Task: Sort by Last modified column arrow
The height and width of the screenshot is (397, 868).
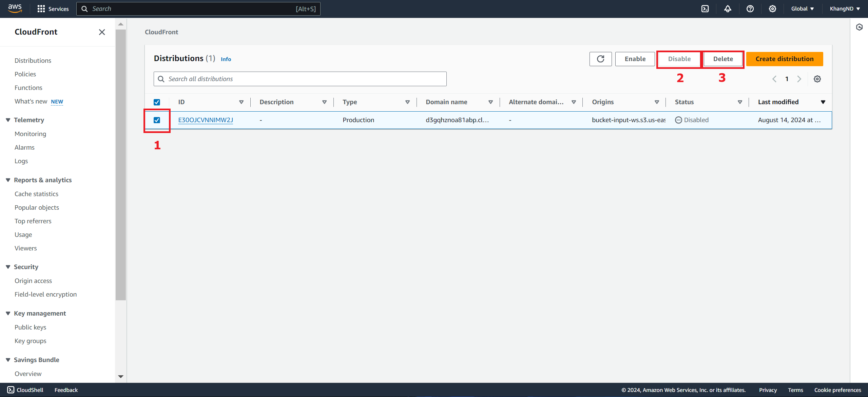Action: 823,102
